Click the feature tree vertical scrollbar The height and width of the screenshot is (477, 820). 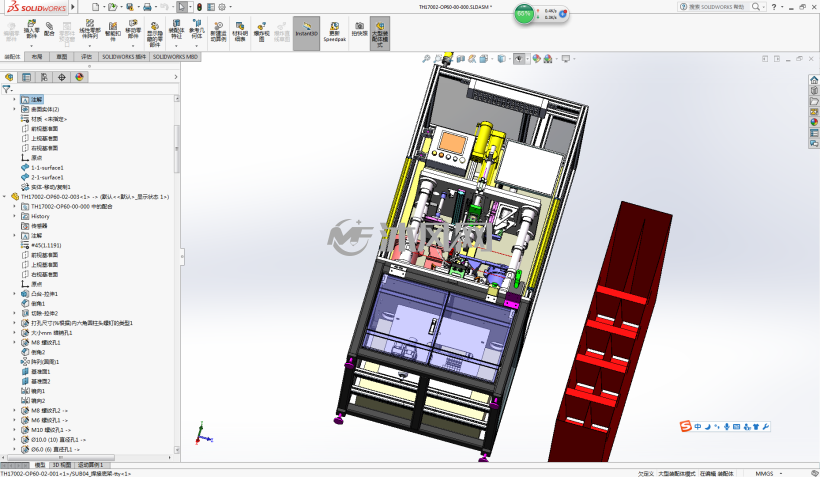pyautogui.click(x=177, y=149)
